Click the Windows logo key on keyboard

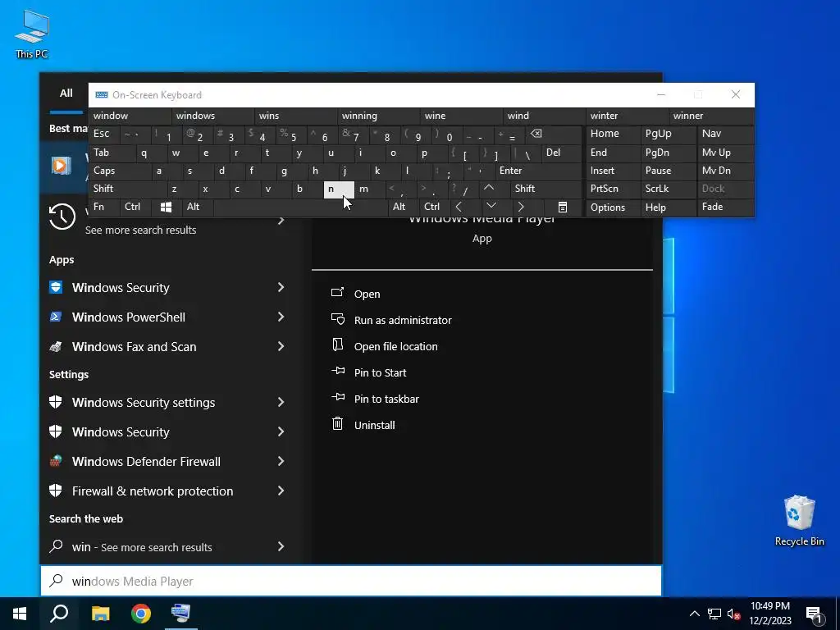(166, 207)
